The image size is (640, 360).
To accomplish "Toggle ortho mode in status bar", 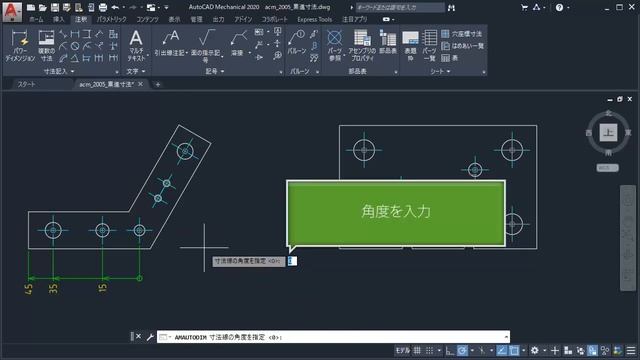I will click(x=450, y=350).
